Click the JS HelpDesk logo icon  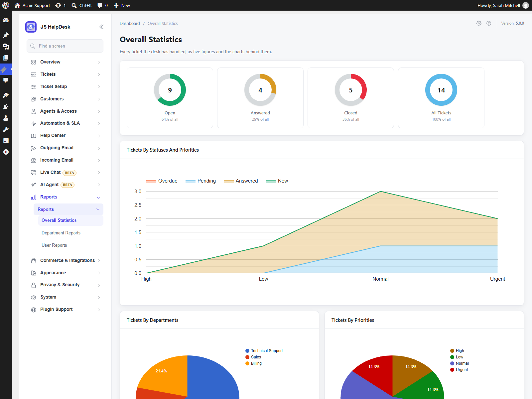(x=31, y=27)
